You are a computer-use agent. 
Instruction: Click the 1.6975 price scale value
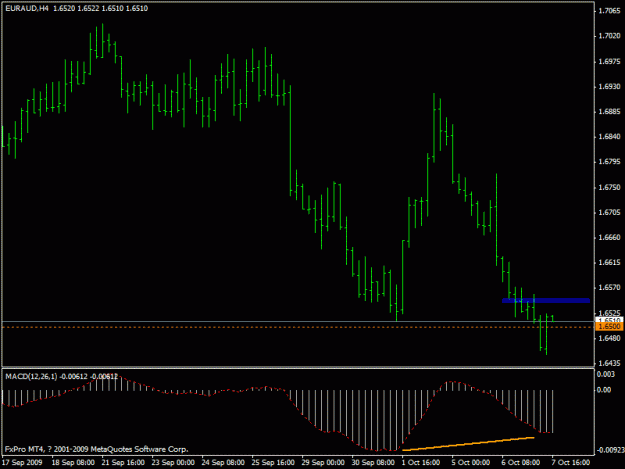tap(609, 61)
